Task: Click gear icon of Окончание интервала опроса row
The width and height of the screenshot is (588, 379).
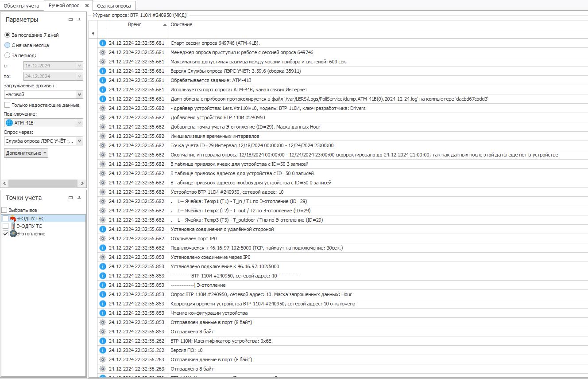Action: (103, 155)
